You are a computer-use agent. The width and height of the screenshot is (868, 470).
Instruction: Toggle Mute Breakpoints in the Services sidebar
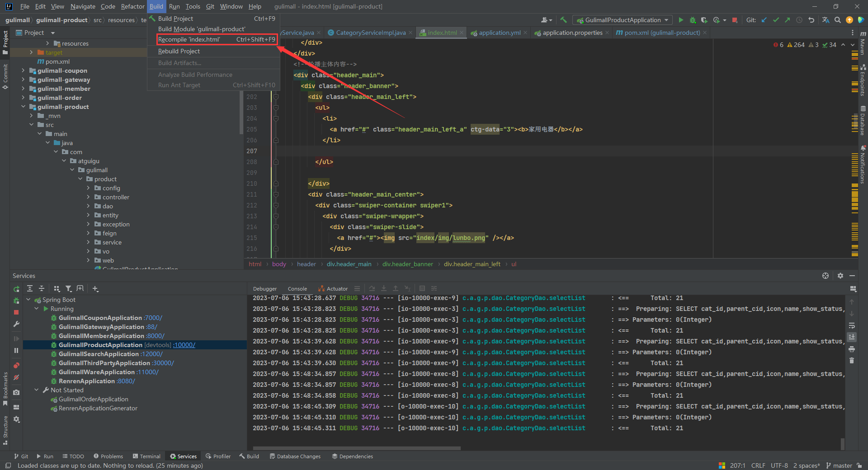click(16, 377)
